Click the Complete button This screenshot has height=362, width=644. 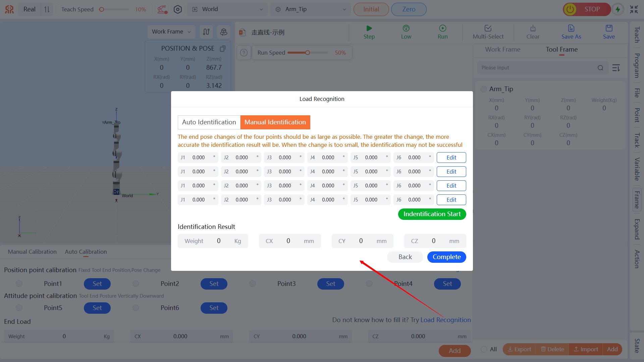coord(446,257)
